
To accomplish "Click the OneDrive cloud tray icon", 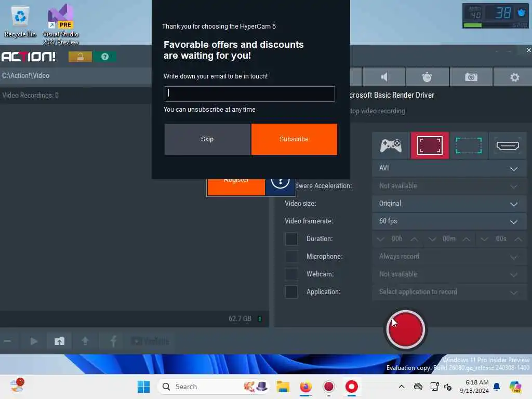I will (x=418, y=387).
